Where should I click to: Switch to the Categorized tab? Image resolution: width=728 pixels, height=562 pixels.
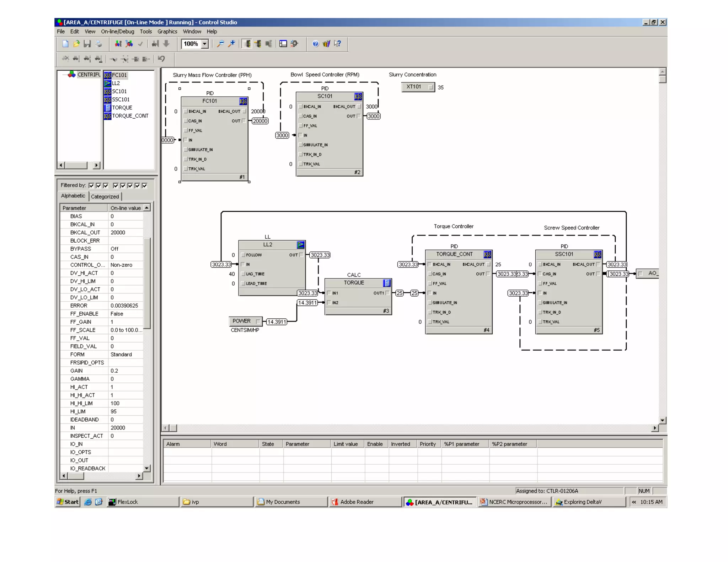click(105, 196)
